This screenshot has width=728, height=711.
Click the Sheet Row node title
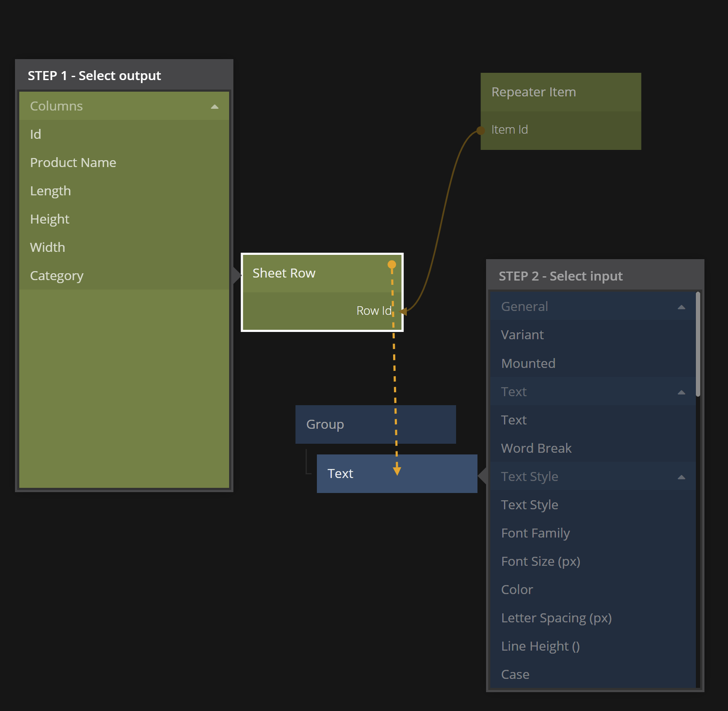pyautogui.click(x=284, y=273)
